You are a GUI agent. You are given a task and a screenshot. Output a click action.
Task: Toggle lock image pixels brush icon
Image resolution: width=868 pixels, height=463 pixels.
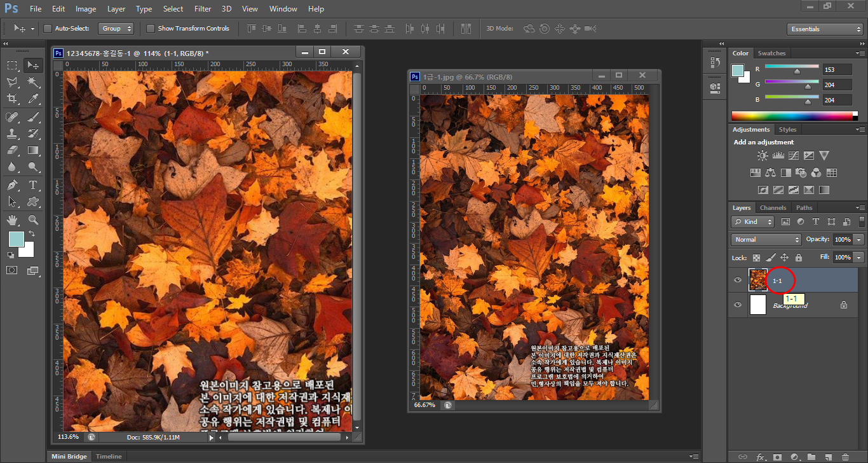(x=770, y=258)
